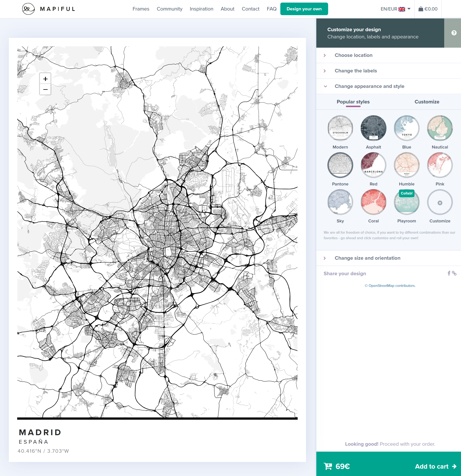Switch to the Customize tab
461x476 pixels.
tap(426, 102)
